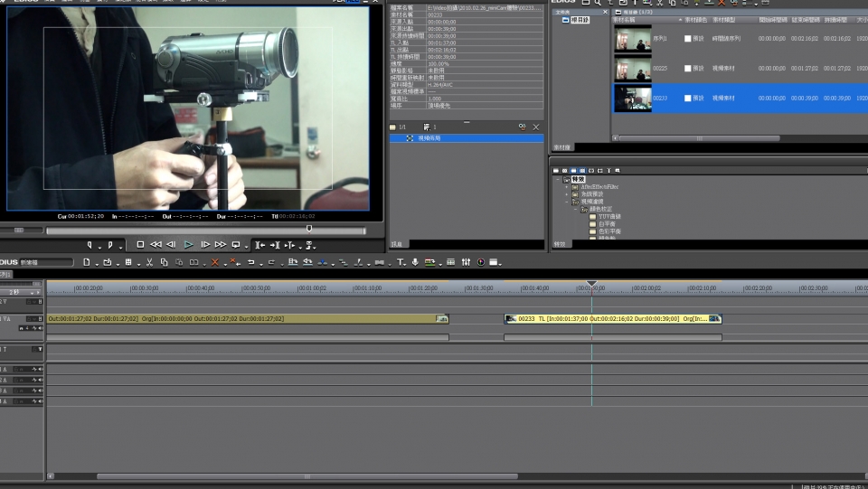Click the Create Title T icon

click(400, 262)
